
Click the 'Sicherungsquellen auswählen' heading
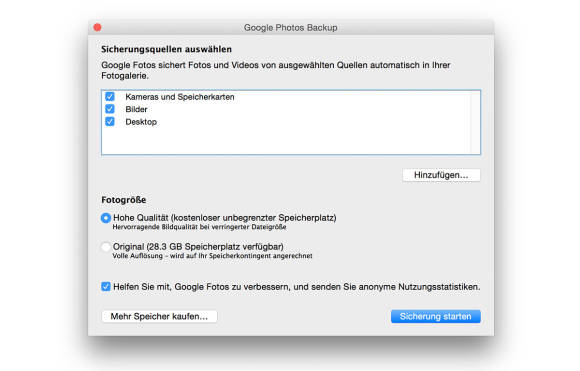coord(166,49)
